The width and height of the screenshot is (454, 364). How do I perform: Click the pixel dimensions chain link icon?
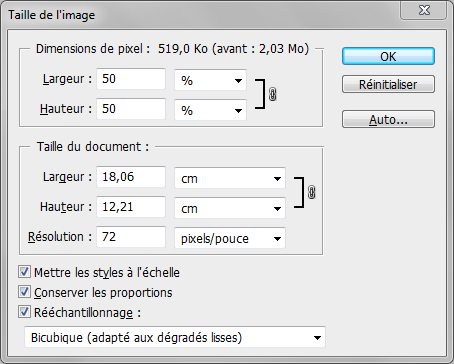point(272,94)
